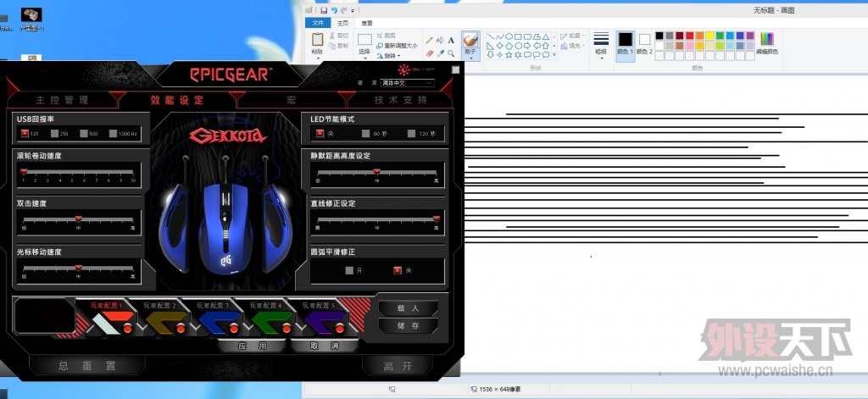Click 总重置 reset-all button
The image size is (868, 399).
pyautogui.click(x=87, y=365)
